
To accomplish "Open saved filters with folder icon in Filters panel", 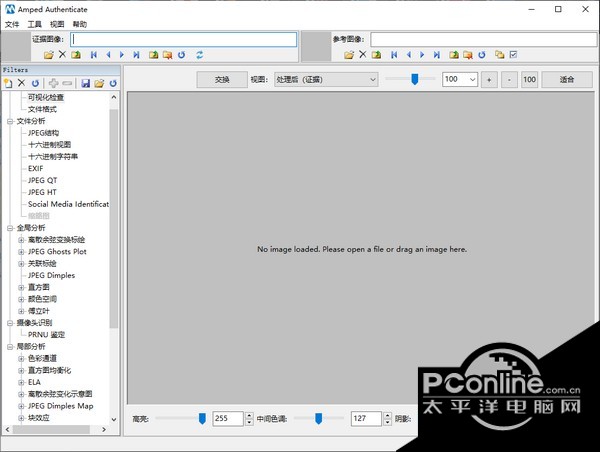I will 99,83.
